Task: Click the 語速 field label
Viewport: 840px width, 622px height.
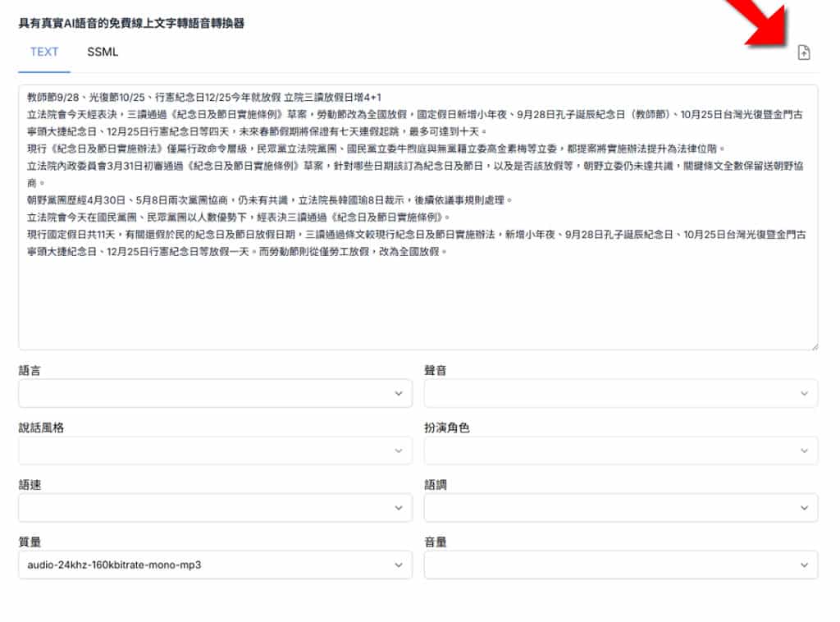Action: click(x=30, y=485)
